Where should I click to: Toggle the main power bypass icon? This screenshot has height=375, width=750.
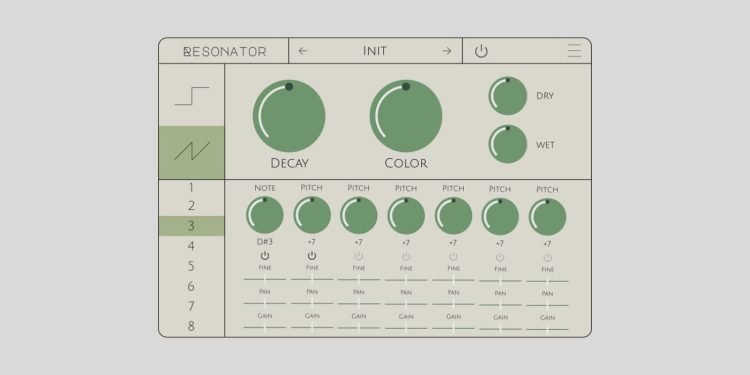point(481,51)
